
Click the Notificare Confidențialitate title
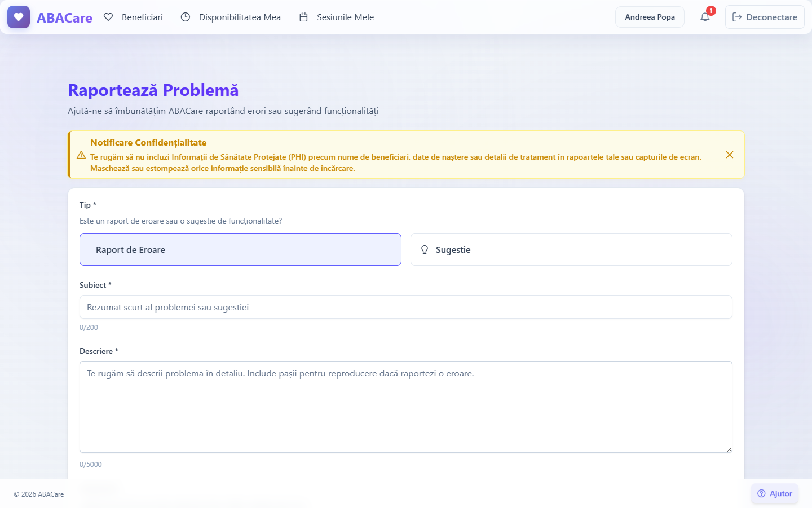click(x=148, y=143)
